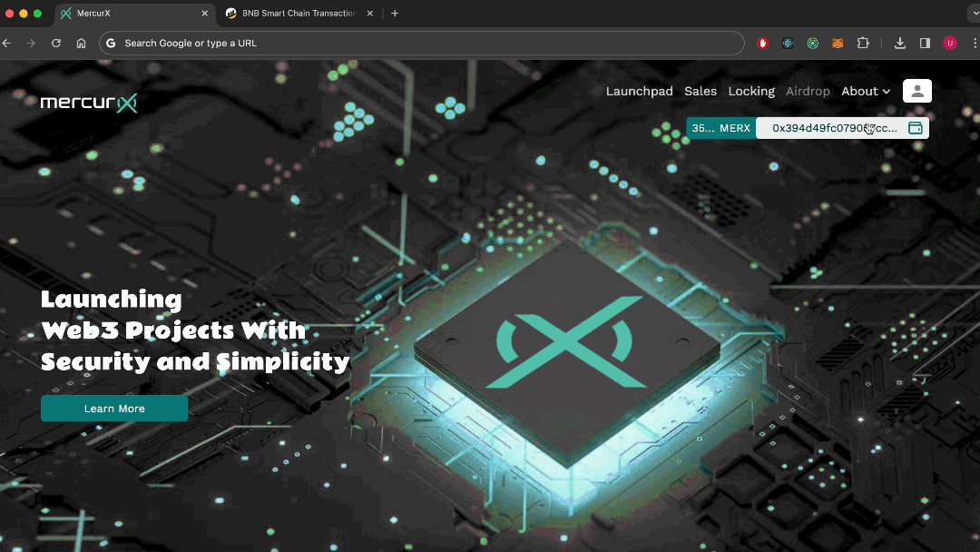Open a new browser tab
This screenshot has width=980, height=552.
click(x=395, y=13)
